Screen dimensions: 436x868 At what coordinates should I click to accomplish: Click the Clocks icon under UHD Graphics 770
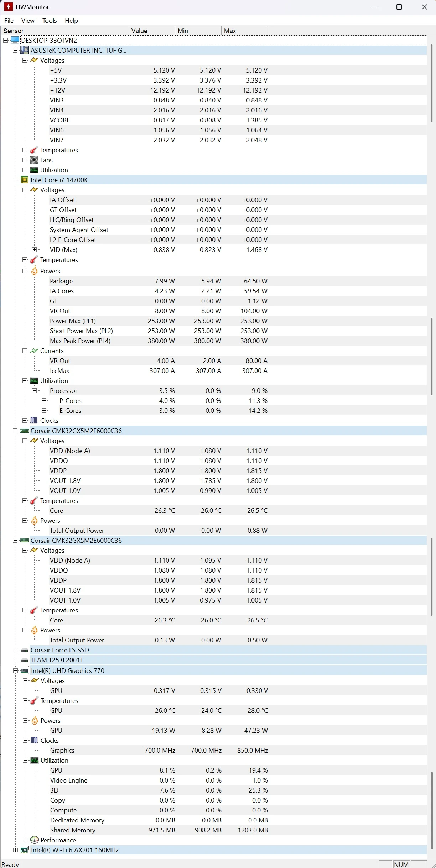point(35,740)
